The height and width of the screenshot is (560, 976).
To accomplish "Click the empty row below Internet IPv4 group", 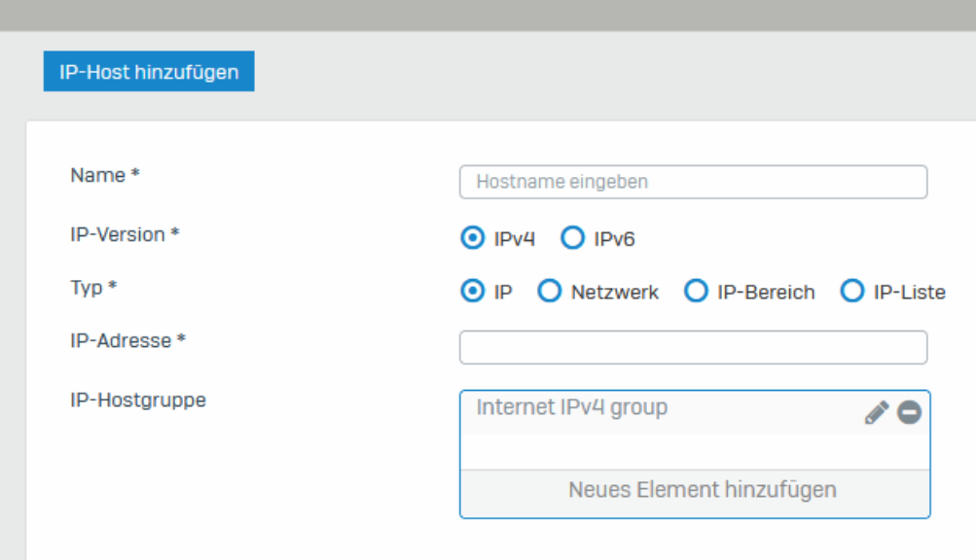I will click(x=696, y=452).
